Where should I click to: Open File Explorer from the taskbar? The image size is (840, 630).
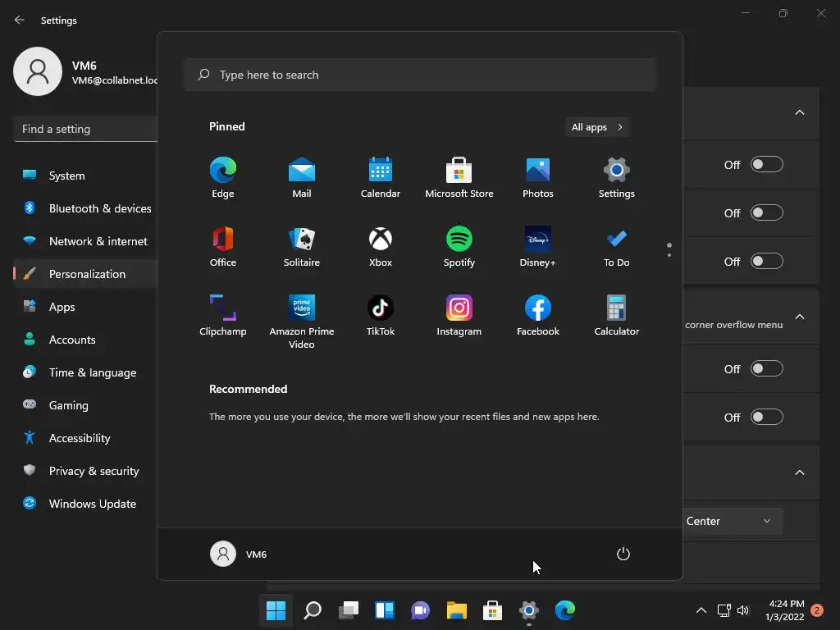[x=456, y=610]
